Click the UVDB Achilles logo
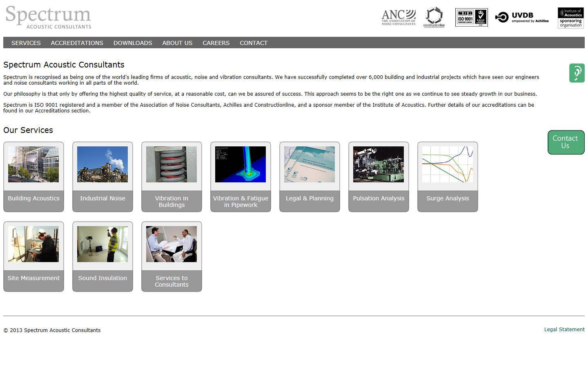 point(522,17)
